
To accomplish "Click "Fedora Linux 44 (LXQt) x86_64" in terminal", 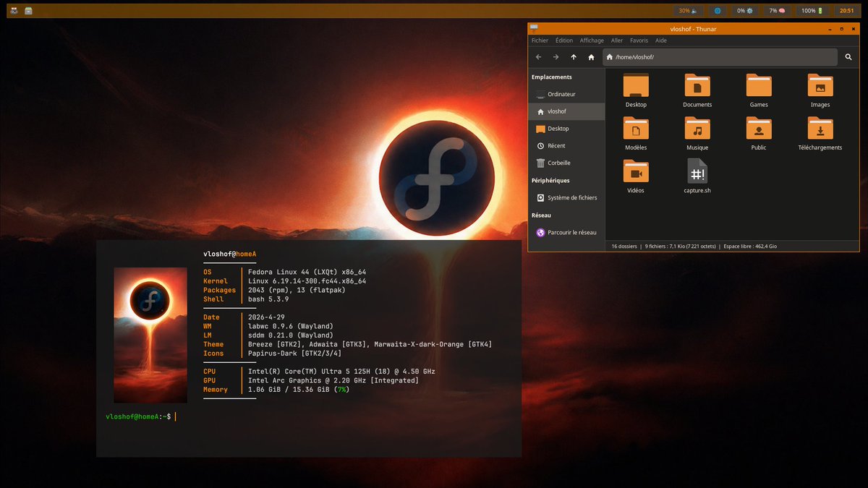I will pyautogui.click(x=307, y=272).
